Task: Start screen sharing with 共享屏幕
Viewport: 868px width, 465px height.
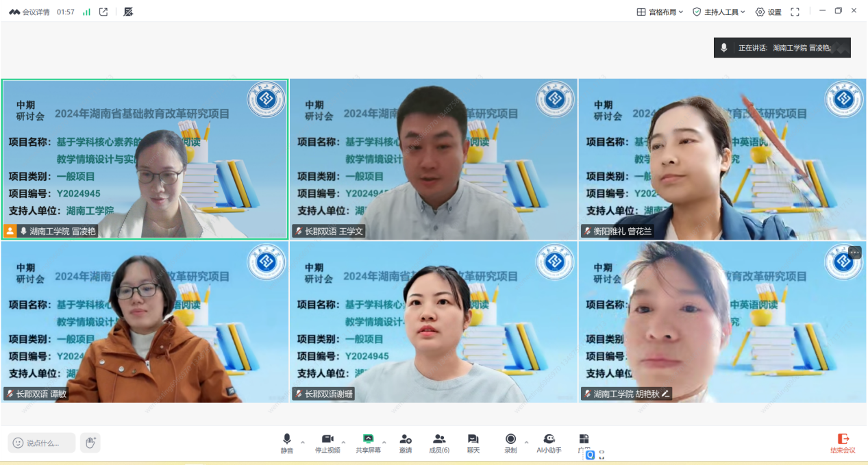Action: [x=368, y=442]
